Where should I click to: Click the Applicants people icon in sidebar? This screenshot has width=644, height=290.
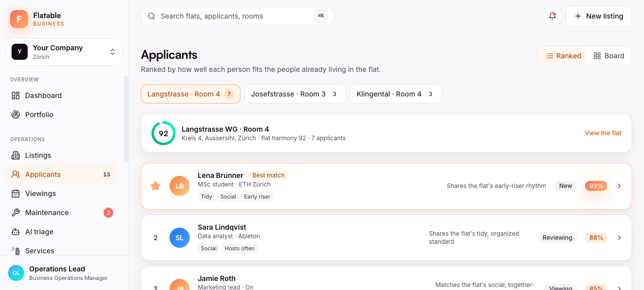[x=16, y=174]
